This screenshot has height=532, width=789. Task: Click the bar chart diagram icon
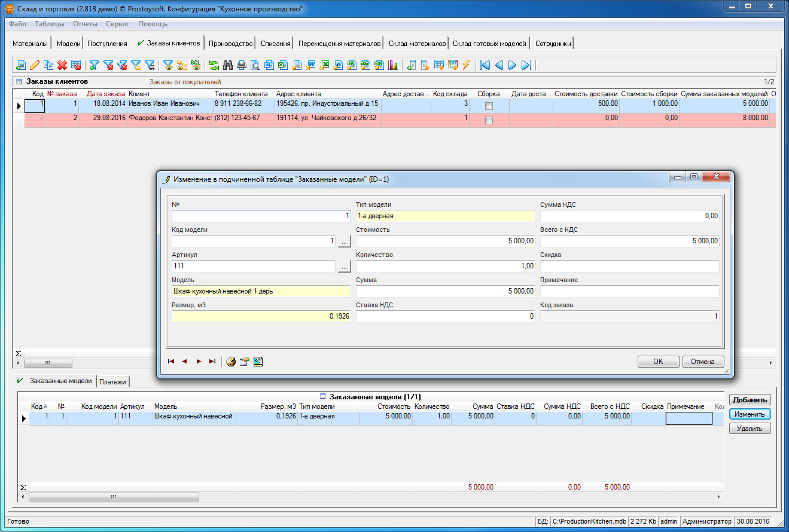pyautogui.click(x=393, y=65)
